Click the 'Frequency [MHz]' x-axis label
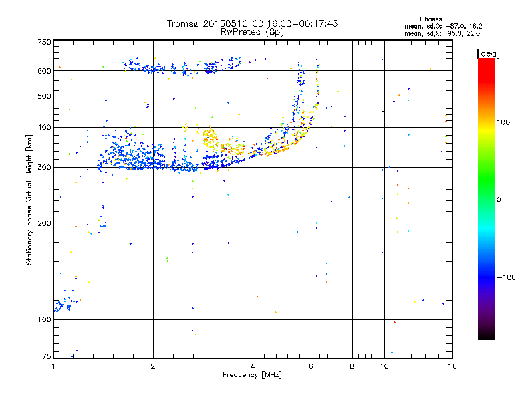Screen dimensions: 532x399 252,375
